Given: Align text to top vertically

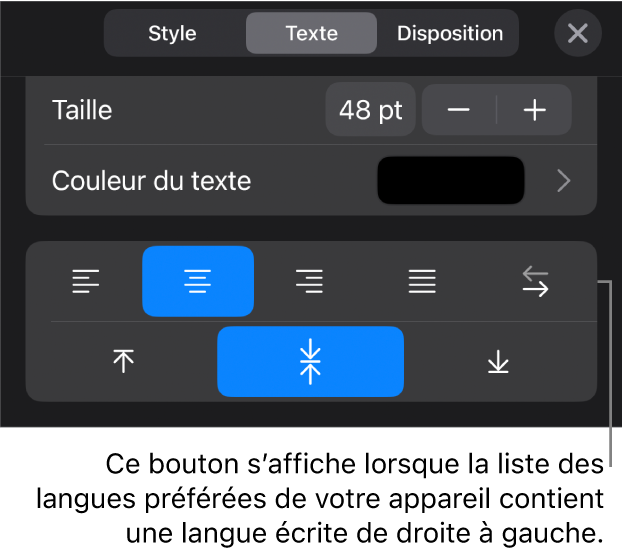Looking at the screenshot, I should (123, 361).
